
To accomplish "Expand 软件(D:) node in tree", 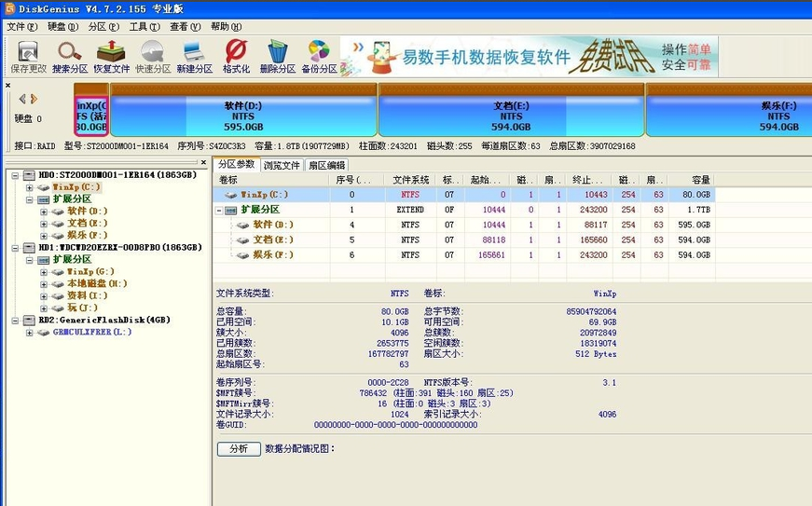I will click(44, 212).
